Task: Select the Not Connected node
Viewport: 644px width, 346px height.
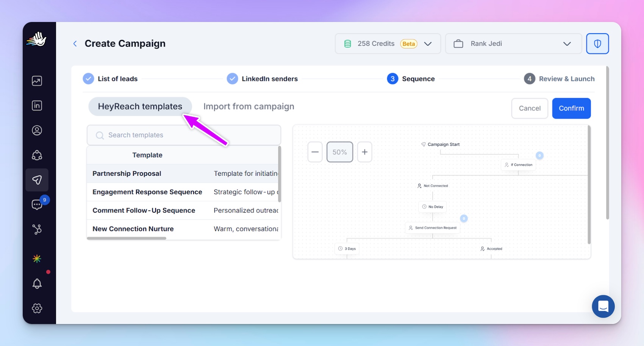Action: 433,186
